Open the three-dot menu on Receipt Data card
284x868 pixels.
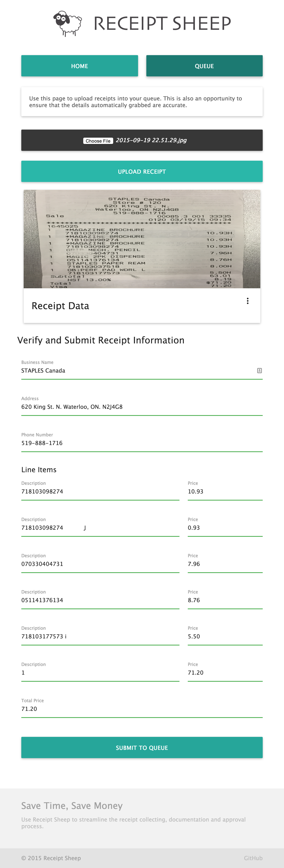coord(248,301)
